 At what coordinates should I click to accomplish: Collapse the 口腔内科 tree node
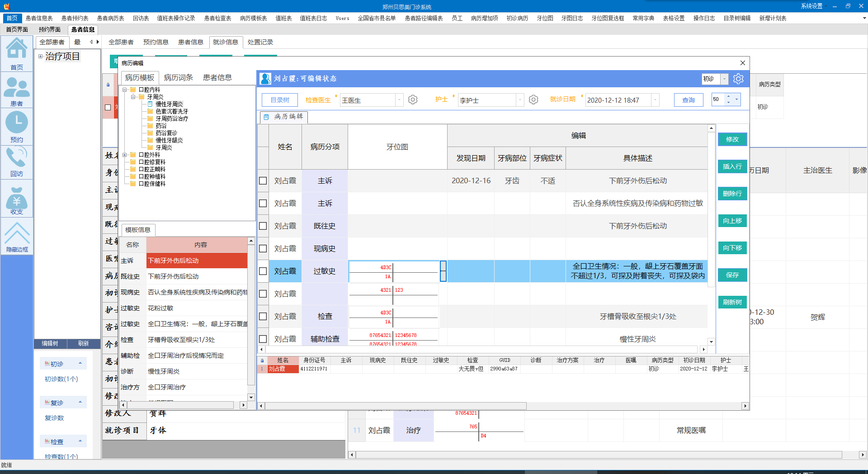(x=125, y=90)
